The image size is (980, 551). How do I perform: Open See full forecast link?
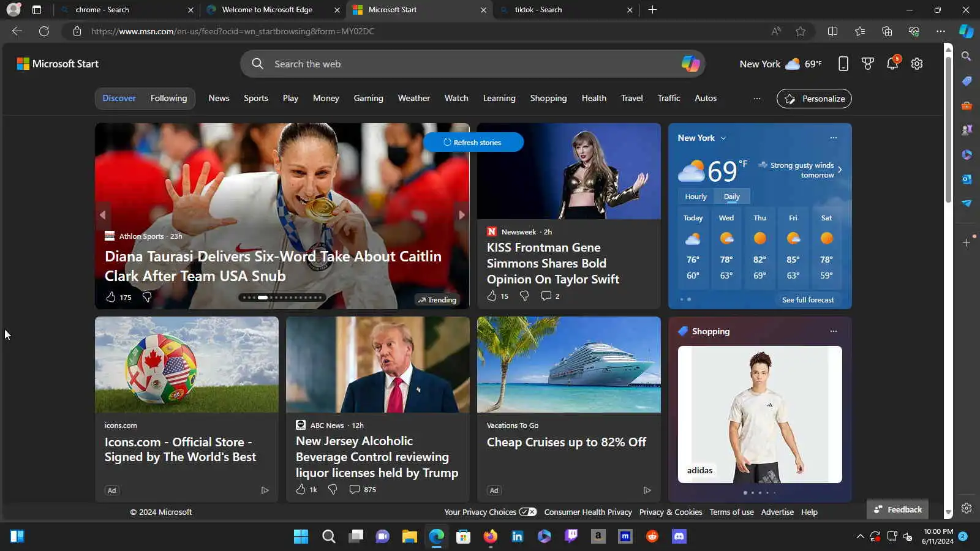click(808, 300)
